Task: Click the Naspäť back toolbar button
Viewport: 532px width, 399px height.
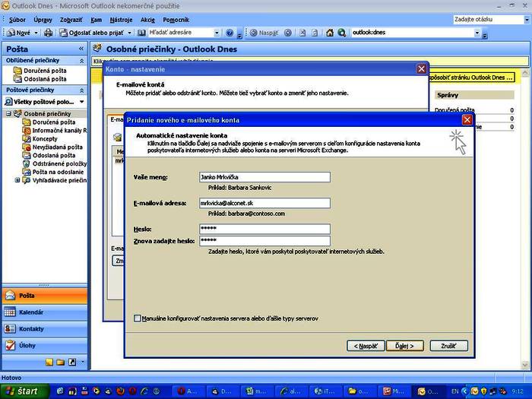Action: (x=264, y=33)
